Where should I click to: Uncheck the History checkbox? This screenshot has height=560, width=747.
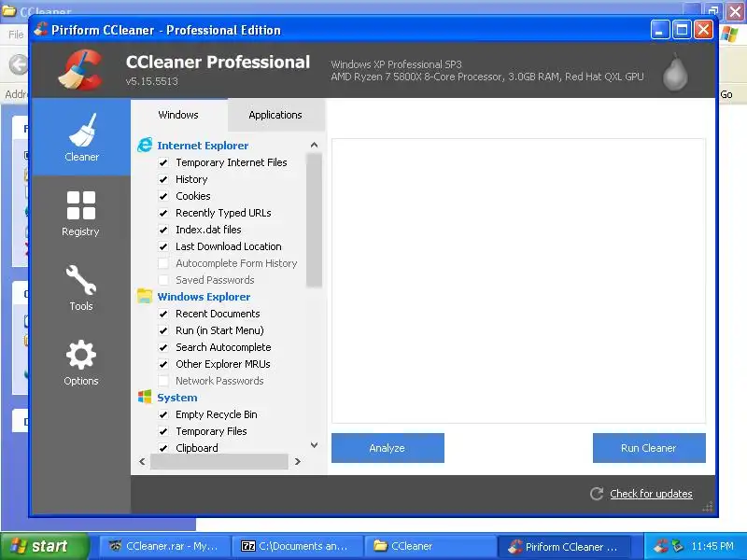pyautogui.click(x=163, y=179)
